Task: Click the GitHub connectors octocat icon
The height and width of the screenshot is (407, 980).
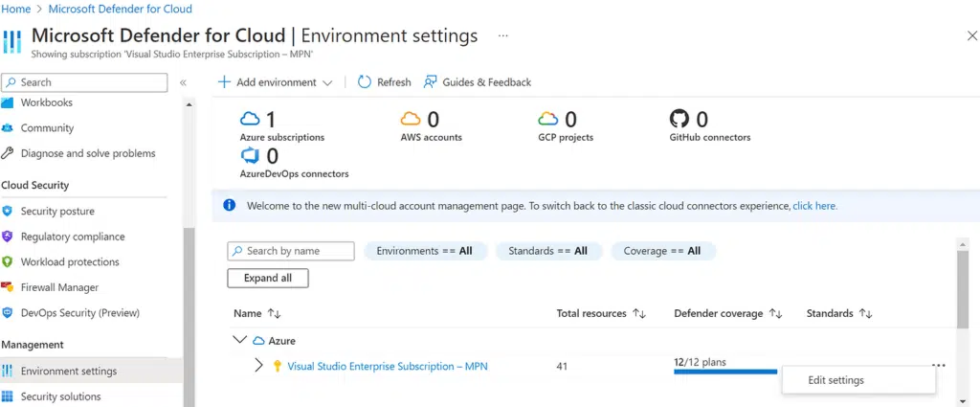Action: pos(679,119)
